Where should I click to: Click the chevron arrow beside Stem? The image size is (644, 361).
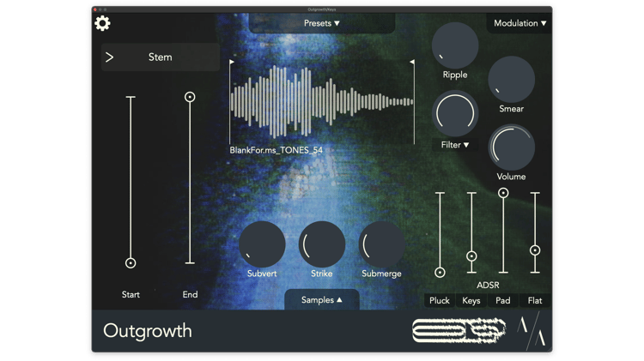(109, 57)
